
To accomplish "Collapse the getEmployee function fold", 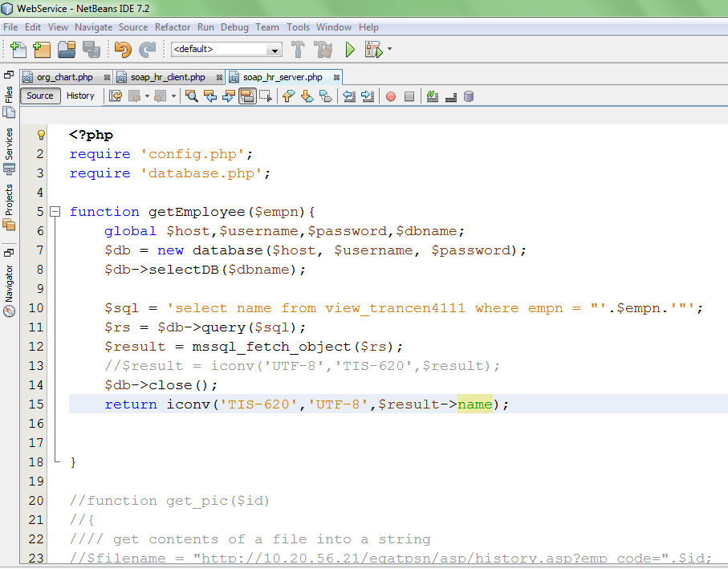I will coord(55,212).
